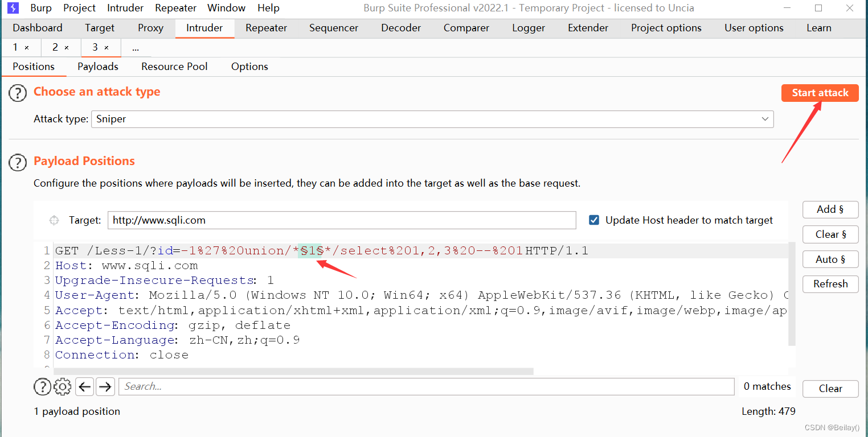Click the 'Length: 479' status text
The width and height of the screenshot is (868, 437).
pos(768,411)
